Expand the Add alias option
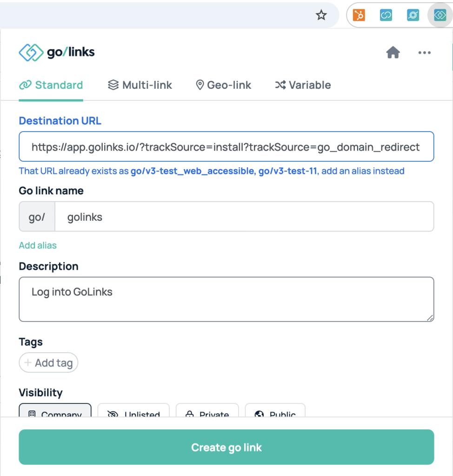Image resolution: width=453 pixels, height=476 pixels. click(x=37, y=245)
